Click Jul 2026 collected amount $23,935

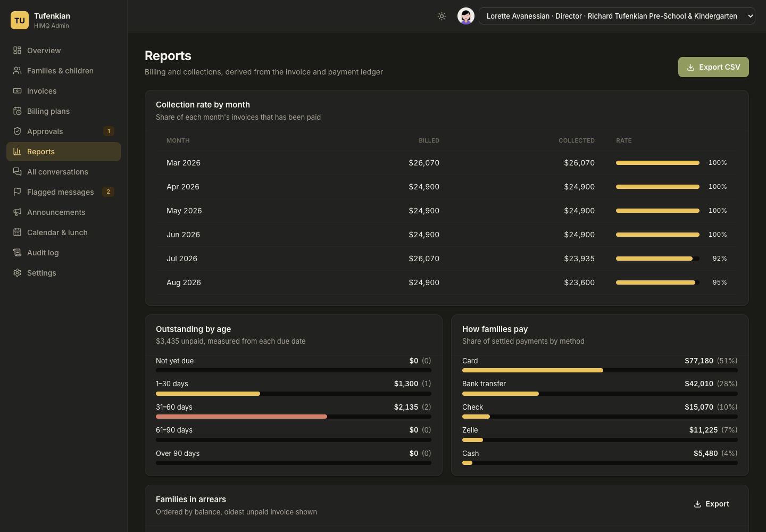click(x=579, y=259)
